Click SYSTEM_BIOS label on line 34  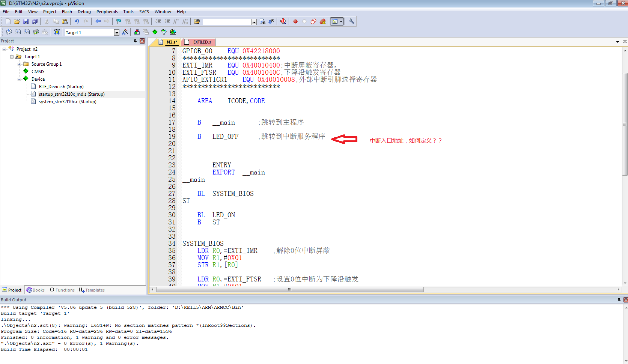pyautogui.click(x=203, y=244)
